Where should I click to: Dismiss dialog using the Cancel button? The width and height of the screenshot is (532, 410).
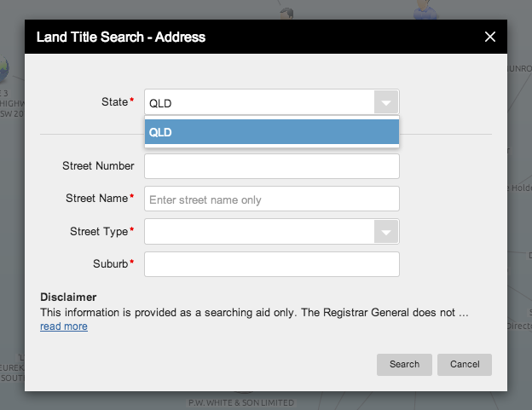point(465,365)
